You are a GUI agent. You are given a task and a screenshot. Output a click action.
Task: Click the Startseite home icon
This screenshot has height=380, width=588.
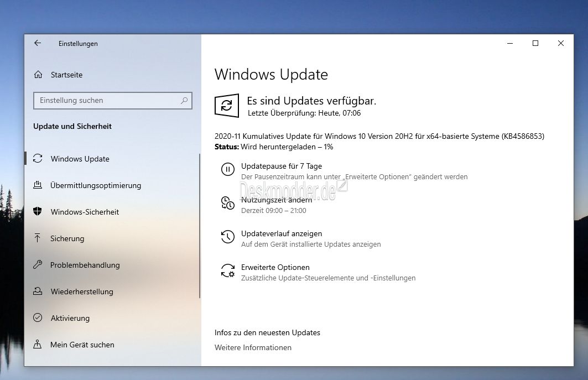(x=38, y=75)
